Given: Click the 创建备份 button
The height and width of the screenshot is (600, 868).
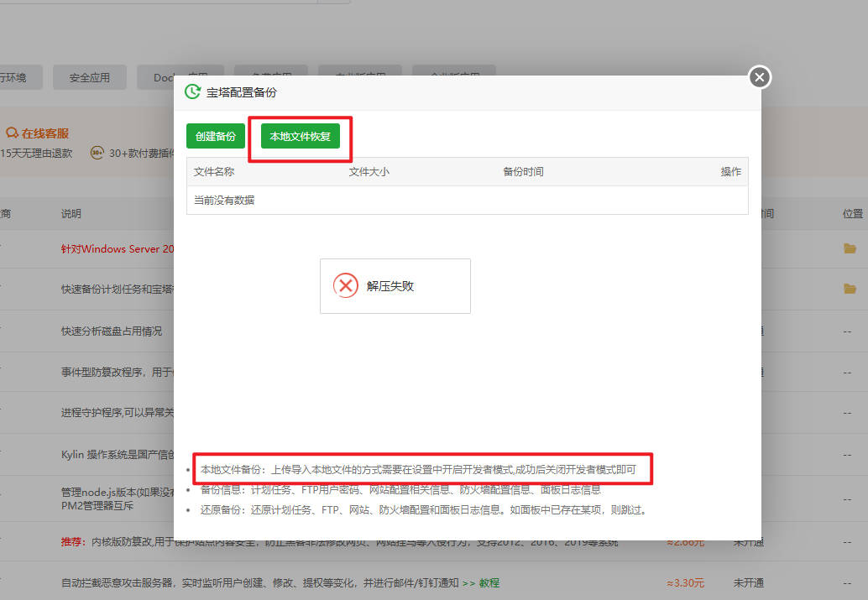Looking at the screenshot, I should tap(216, 136).
